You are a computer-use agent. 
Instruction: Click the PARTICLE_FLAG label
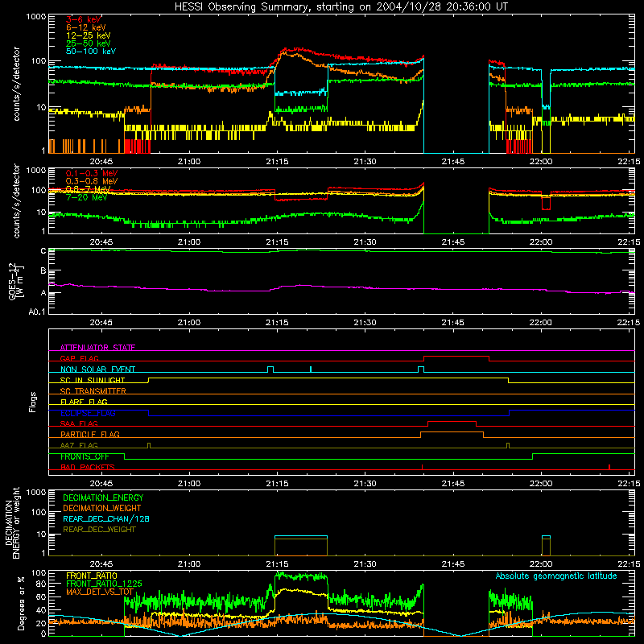click(x=90, y=434)
